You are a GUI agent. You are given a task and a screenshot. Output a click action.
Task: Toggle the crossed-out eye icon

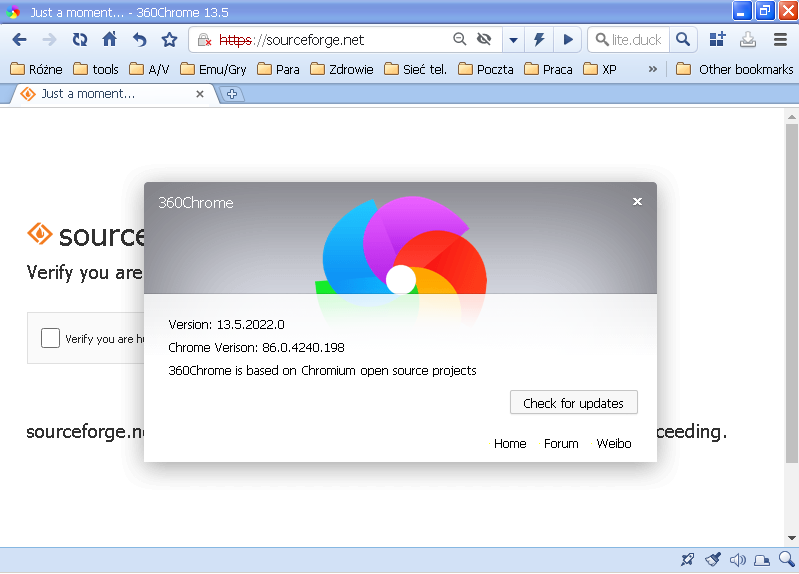click(484, 39)
